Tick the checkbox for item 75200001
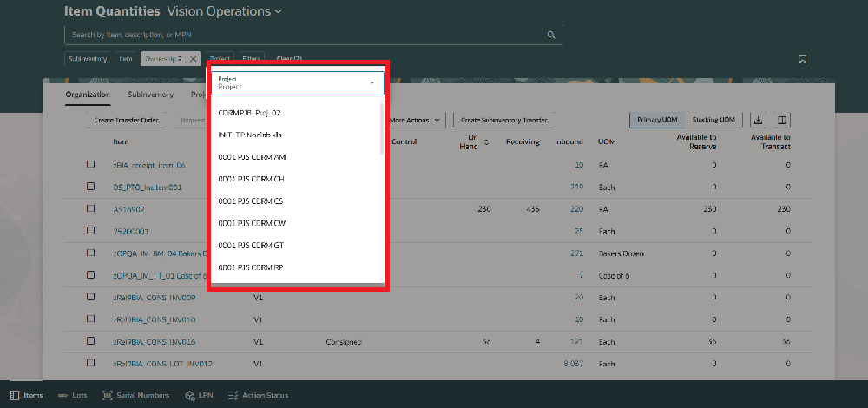The height and width of the screenshot is (408, 868). click(x=90, y=231)
